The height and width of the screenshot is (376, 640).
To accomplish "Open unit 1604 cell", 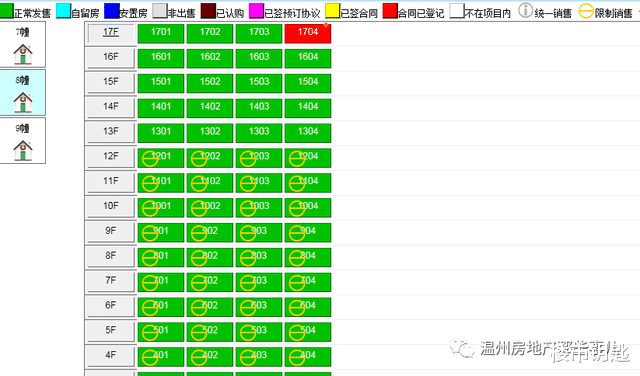I will tap(308, 58).
